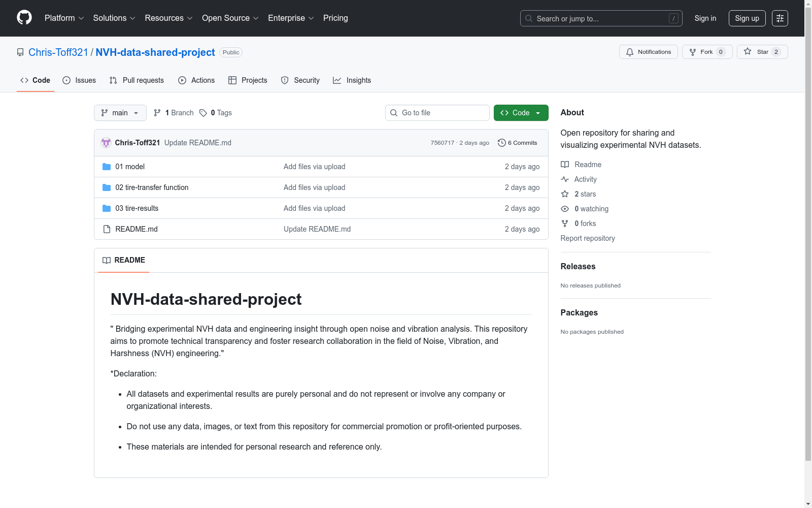
Task: Click the Add files via upload message for 01 model
Action: click(x=315, y=167)
